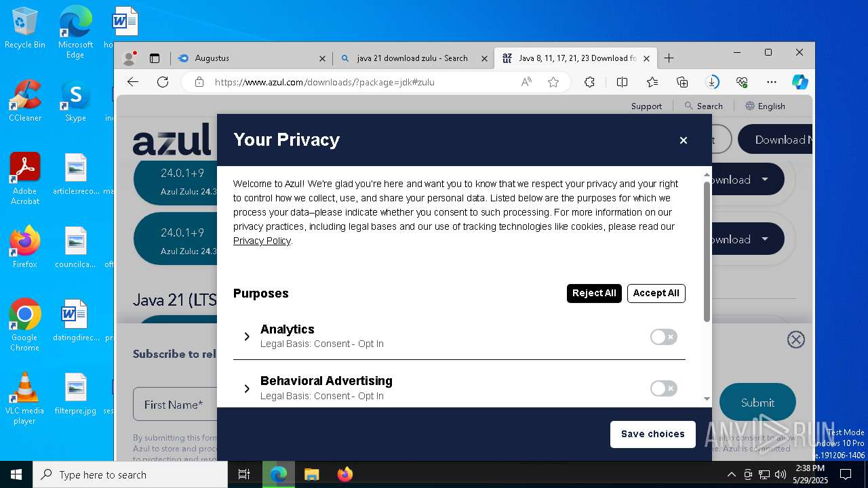
Task: Close the java 21 download search tab
Action: [x=484, y=58]
